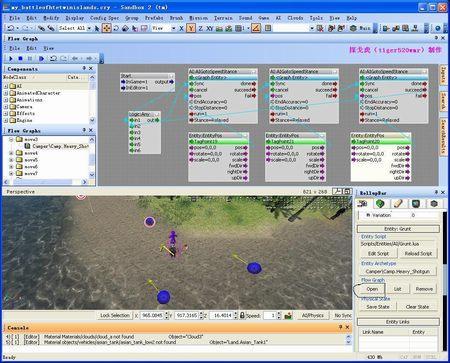Click the Flow Graph undo icon
Image resolution: width=450 pixels, height=363 pixels.
pyautogui.click(x=53, y=59)
